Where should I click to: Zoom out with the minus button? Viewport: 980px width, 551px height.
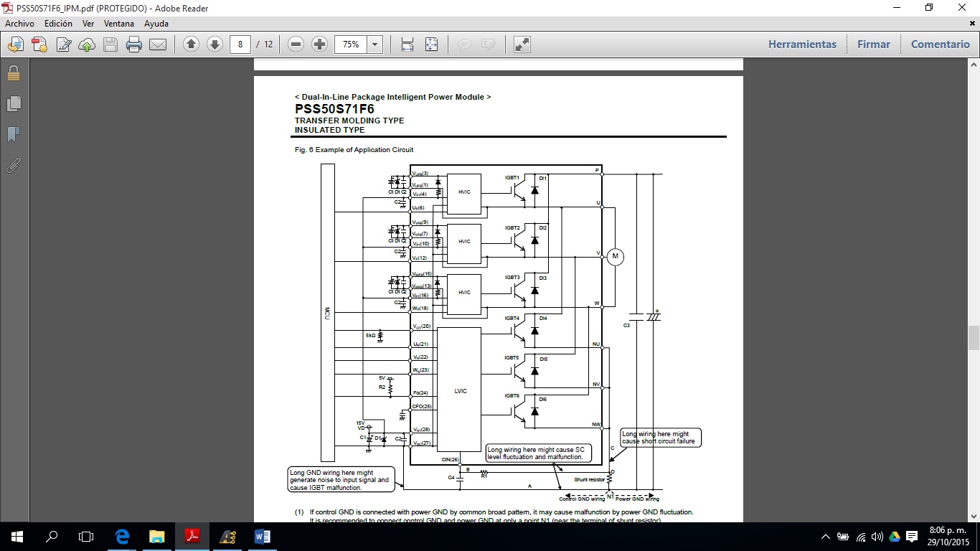pos(296,44)
